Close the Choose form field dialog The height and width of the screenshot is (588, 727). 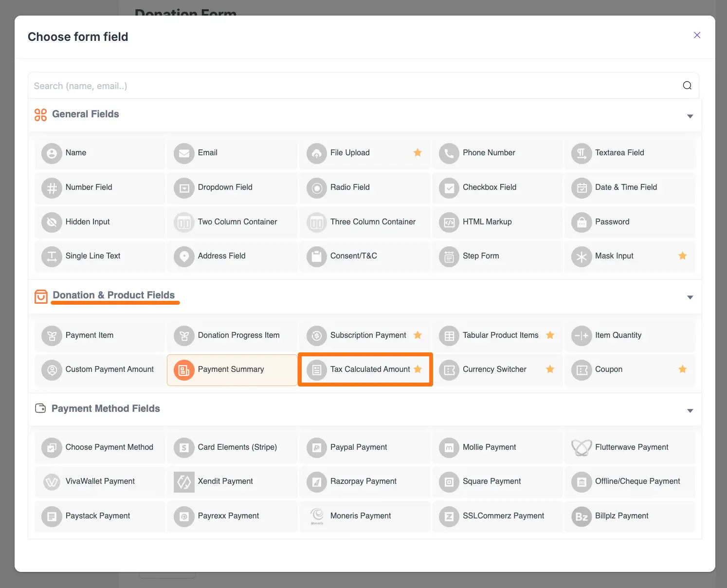[x=697, y=35]
